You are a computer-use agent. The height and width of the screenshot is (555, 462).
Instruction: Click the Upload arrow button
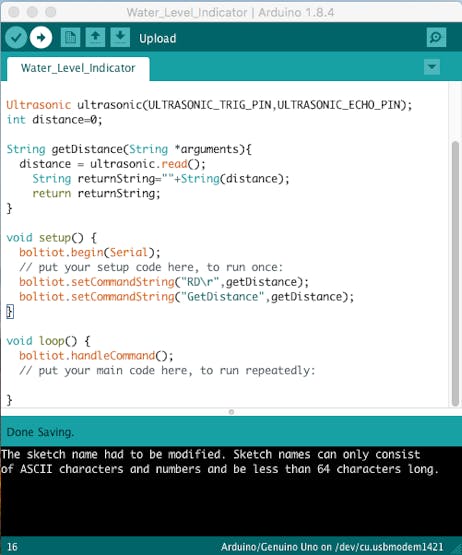point(41,37)
